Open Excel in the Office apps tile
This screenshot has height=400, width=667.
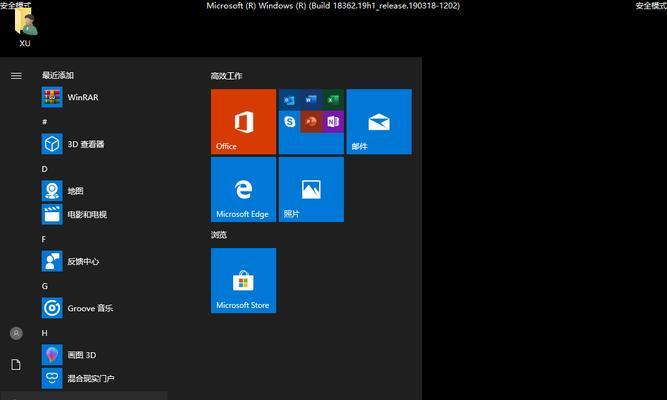[x=333, y=100]
